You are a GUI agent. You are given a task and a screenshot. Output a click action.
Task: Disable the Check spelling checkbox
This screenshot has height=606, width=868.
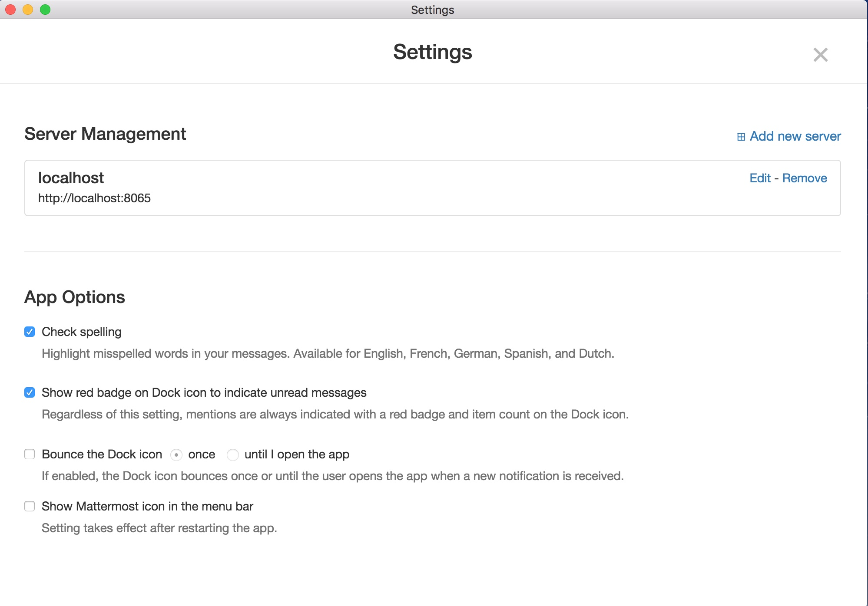point(30,332)
